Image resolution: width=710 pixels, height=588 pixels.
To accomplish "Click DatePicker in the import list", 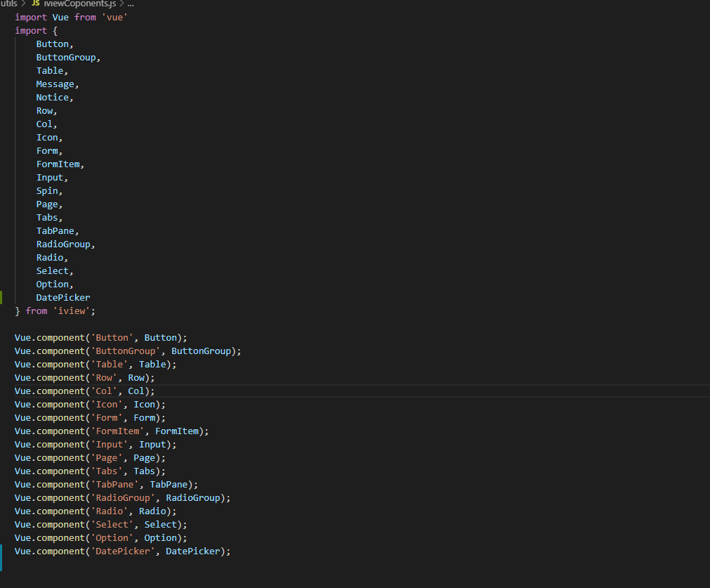I will pyautogui.click(x=63, y=298).
